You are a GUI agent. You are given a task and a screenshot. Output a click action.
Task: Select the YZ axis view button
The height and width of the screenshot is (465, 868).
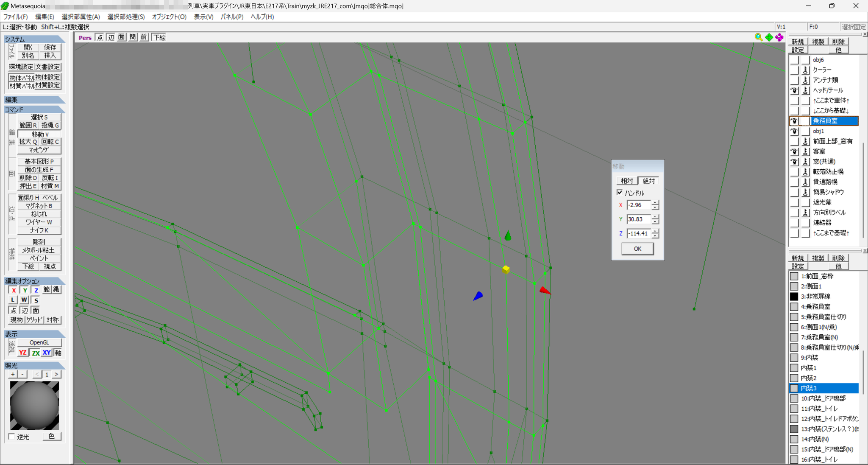click(23, 353)
